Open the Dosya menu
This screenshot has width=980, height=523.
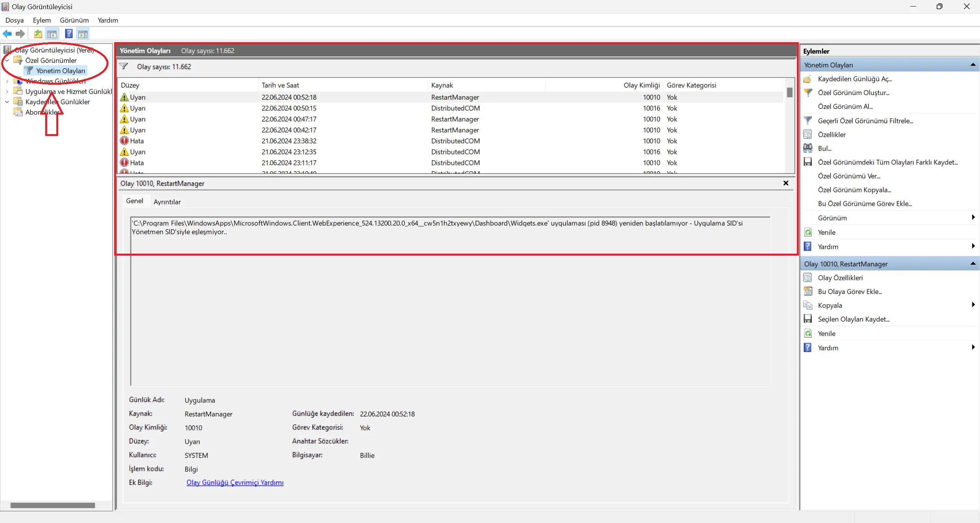(15, 20)
